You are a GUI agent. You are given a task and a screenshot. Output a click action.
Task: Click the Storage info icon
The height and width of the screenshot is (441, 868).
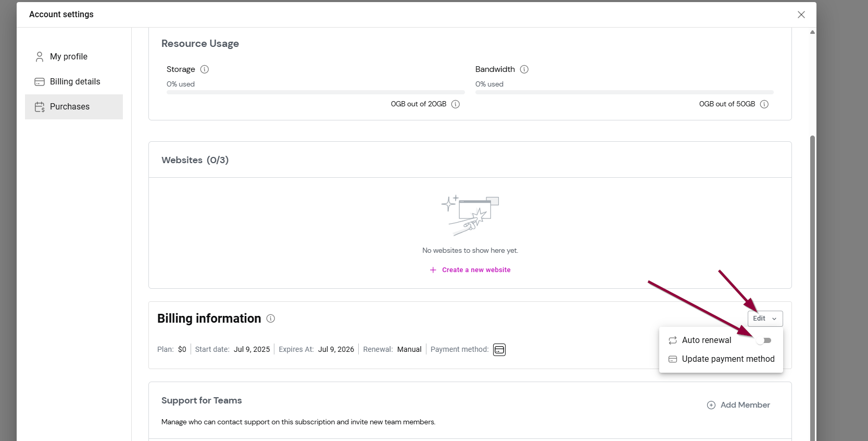coord(205,69)
